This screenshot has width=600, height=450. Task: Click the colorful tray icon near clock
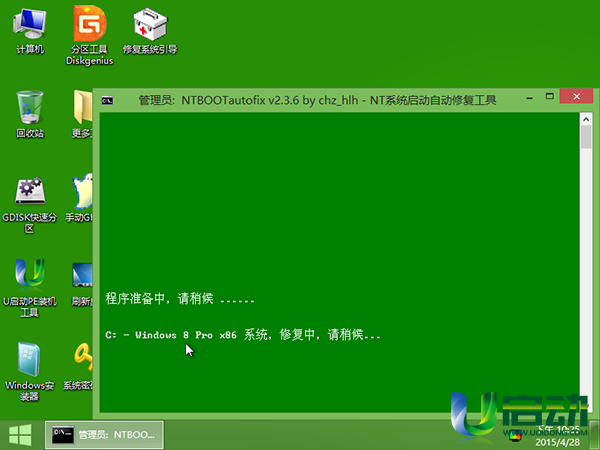tap(515, 435)
